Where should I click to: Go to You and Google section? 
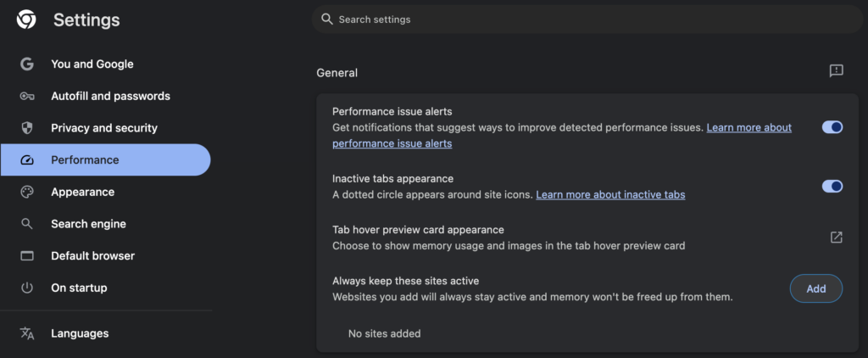[92, 64]
